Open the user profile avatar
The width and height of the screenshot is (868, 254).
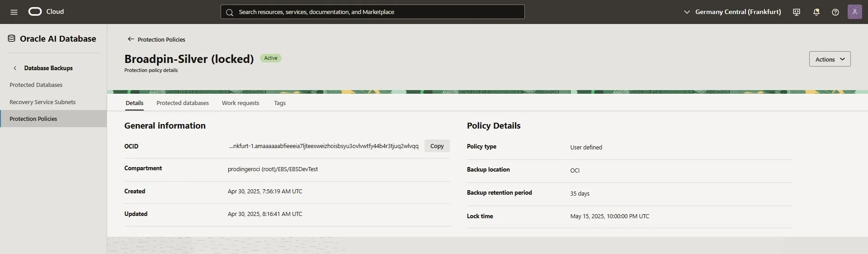[854, 12]
